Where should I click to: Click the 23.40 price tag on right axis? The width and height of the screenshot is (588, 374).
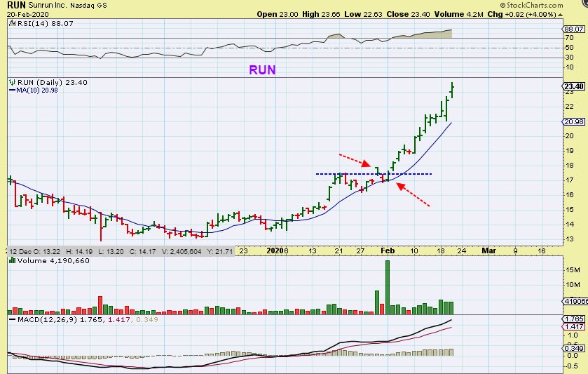574,86
